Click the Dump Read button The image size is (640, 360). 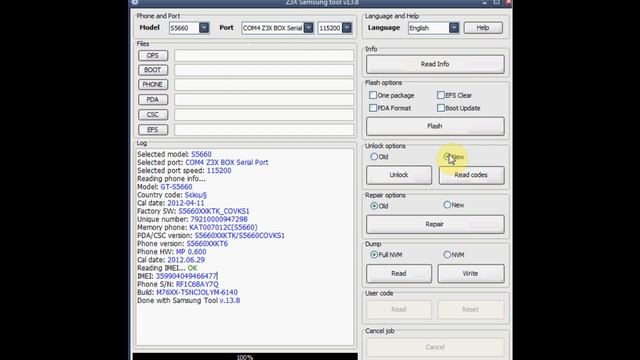(x=399, y=273)
